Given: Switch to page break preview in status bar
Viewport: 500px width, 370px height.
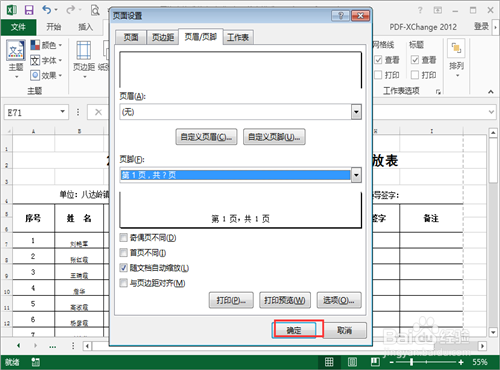Looking at the screenshot, I should click(375, 362).
